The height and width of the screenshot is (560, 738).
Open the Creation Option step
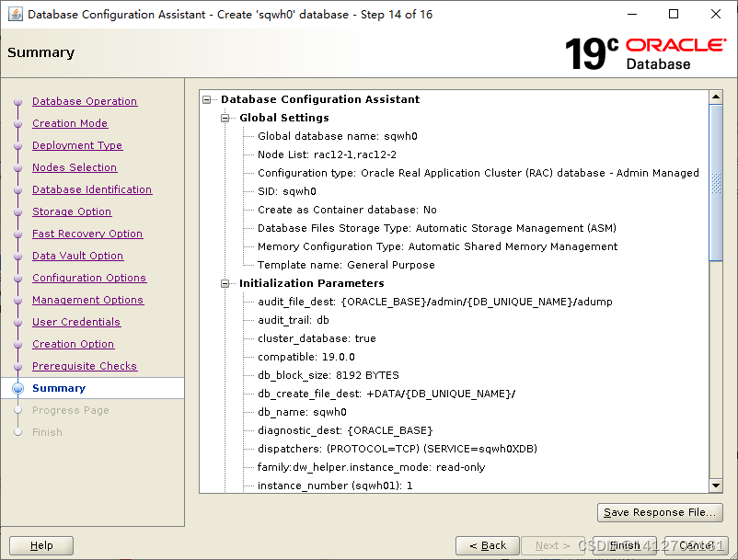(x=74, y=344)
